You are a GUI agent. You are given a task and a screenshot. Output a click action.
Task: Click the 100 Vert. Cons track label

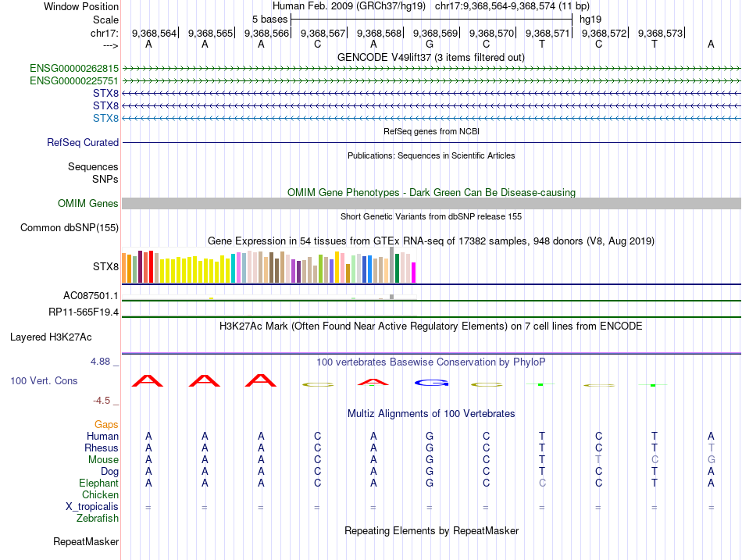44,380
